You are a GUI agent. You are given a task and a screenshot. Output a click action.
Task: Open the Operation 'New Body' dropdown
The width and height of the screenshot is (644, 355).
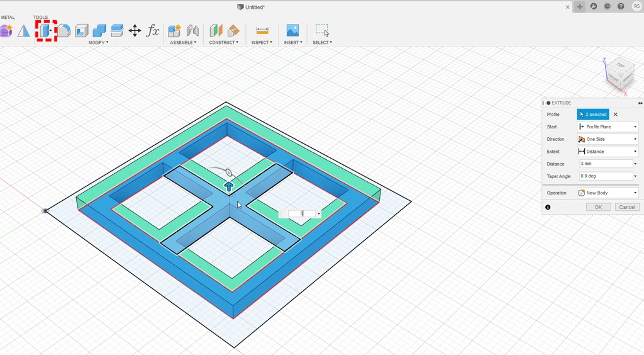(608, 193)
